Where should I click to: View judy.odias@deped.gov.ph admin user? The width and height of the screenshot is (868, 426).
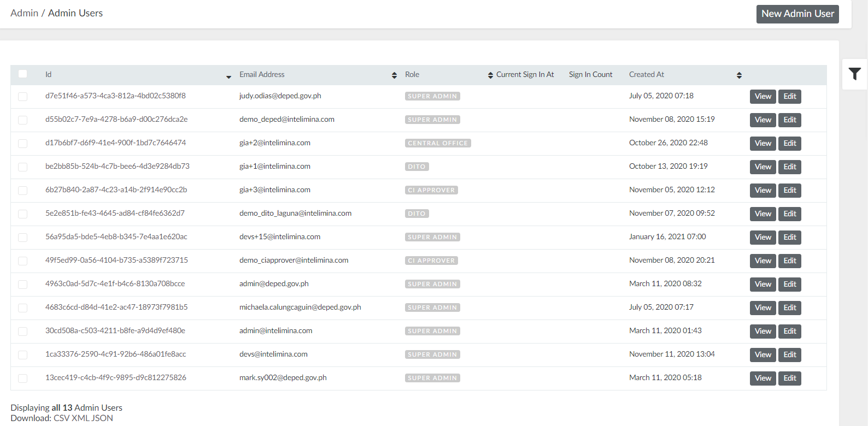(x=763, y=97)
